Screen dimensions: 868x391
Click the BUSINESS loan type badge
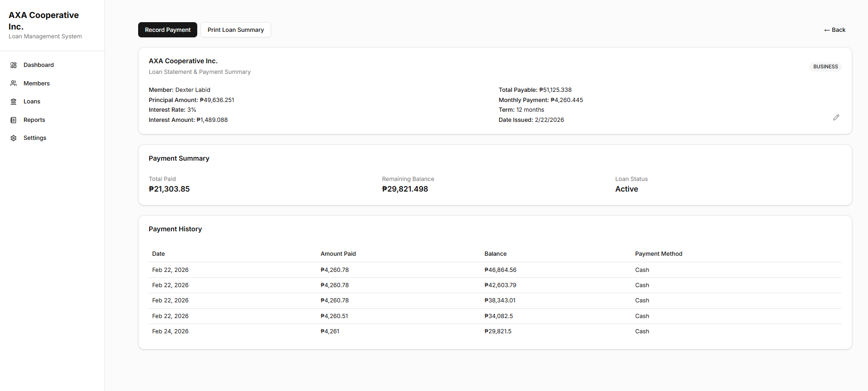pos(826,67)
